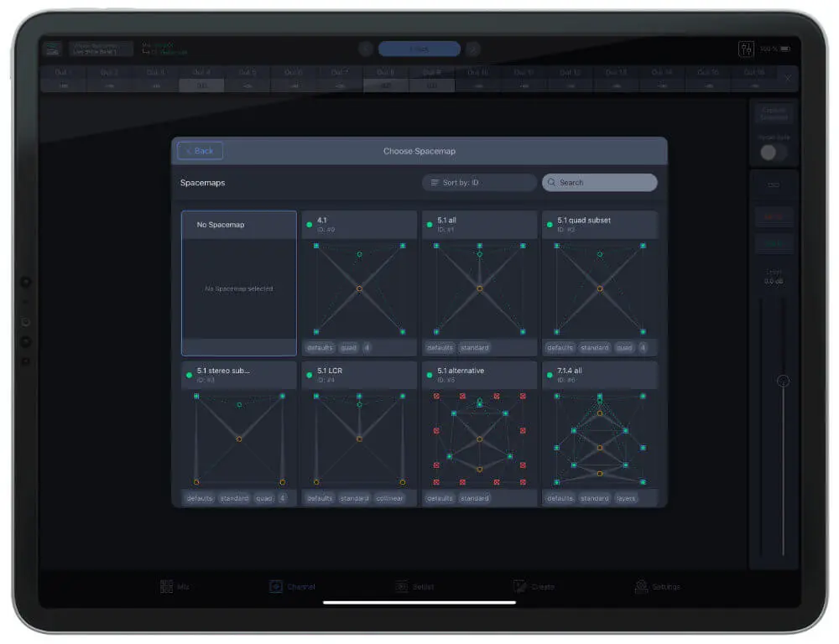Open the Sort by: ID dropdown

(x=477, y=182)
